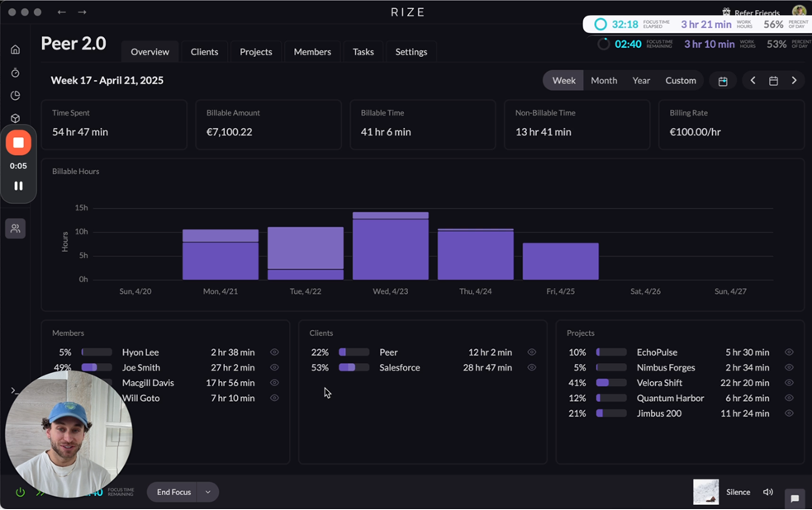Viewport: 812px width, 510px height.
Task: Toggle visibility eye for Joe Smith
Action: point(274,368)
